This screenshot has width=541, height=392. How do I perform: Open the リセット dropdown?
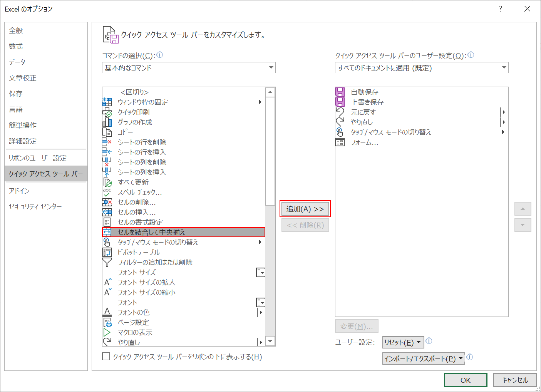click(x=403, y=342)
